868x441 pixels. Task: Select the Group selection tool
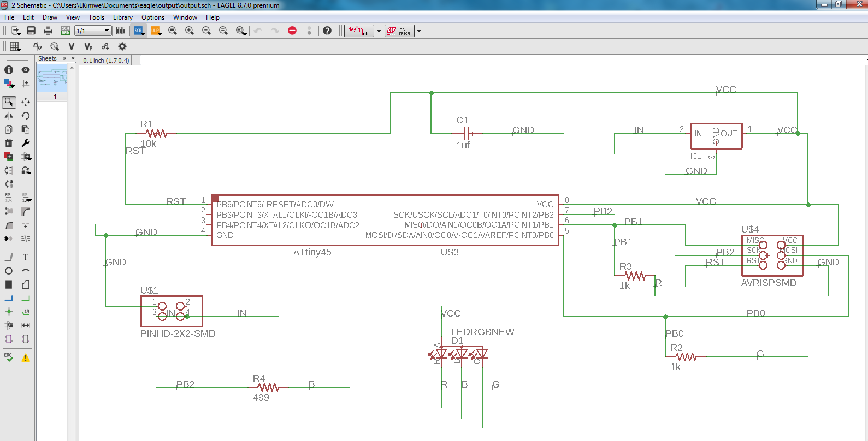click(x=9, y=102)
